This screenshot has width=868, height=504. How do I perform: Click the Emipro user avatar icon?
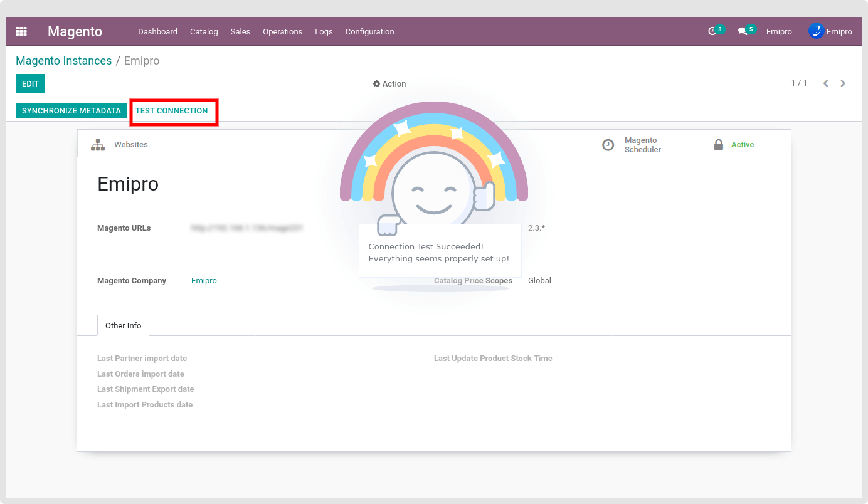tap(816, 31)
